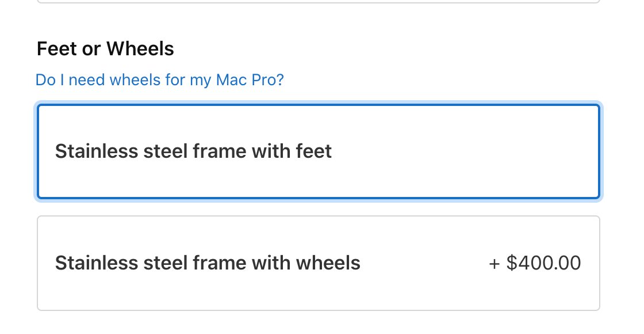This screenshot has height=334, width=644.
Task: Switch the Mac Pro frame to wheels
Action: pos(319,263)
